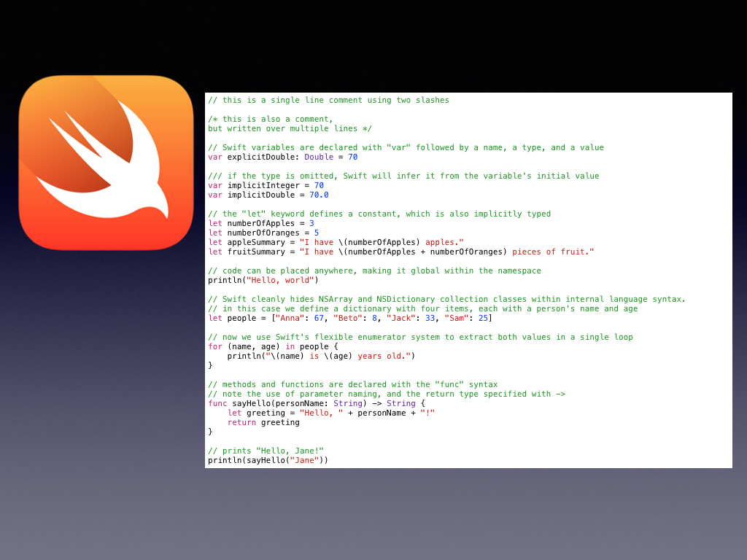This screenshot has width=747, height=560.
Task: Click the line 'var implicitDouble = 70.0'
Action: pos(268,195)
